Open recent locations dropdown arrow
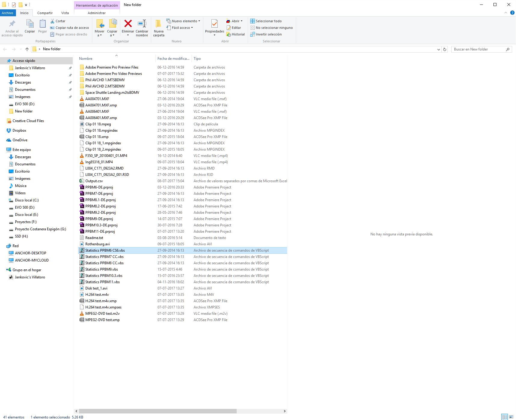This screenshot has width=516, height=420. (20, 49)
